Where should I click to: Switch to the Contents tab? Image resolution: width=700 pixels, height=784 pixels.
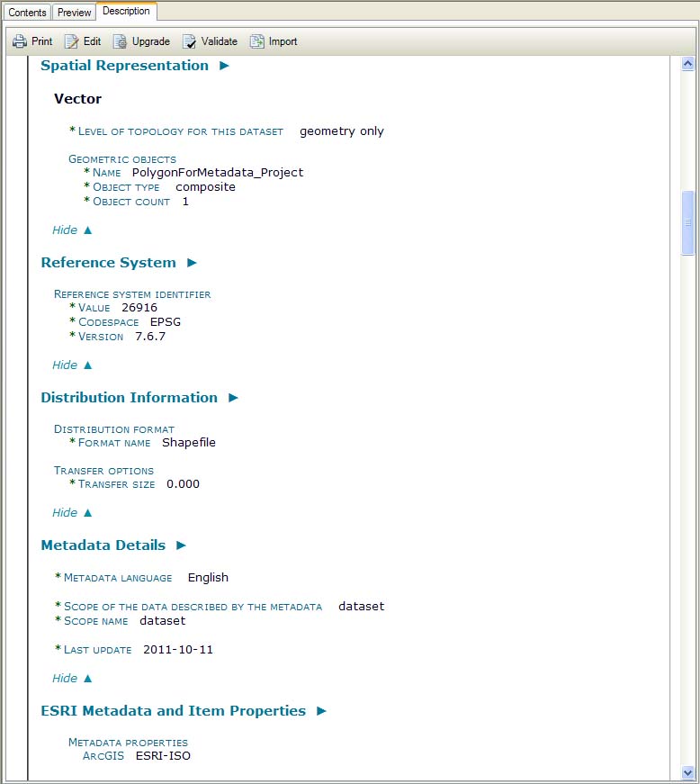pos(27,13)
